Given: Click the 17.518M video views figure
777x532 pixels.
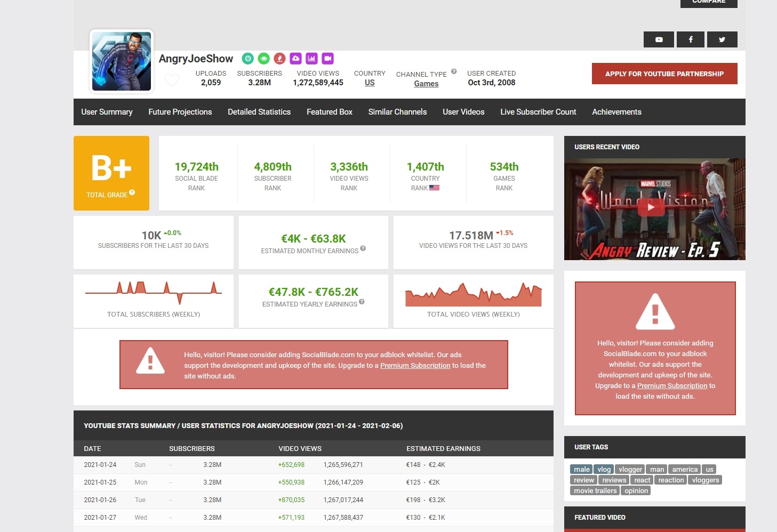Looking at the screenshot, I should coord(471,236).
